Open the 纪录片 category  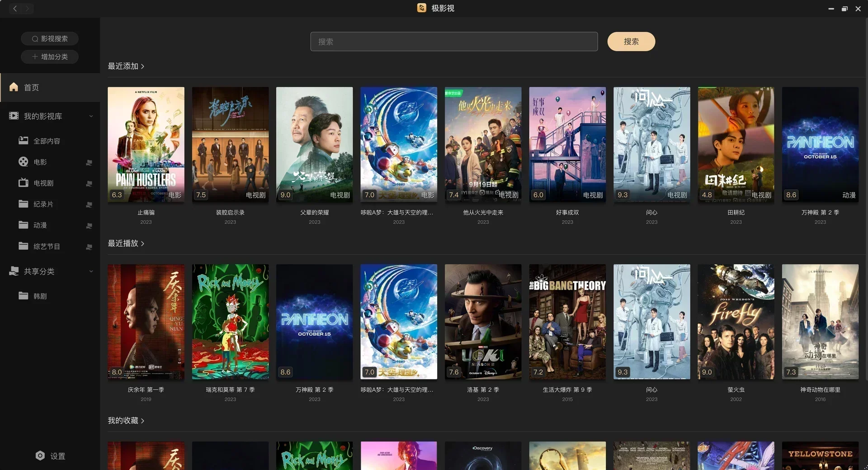pyautogui.click(x=50, y=204)
